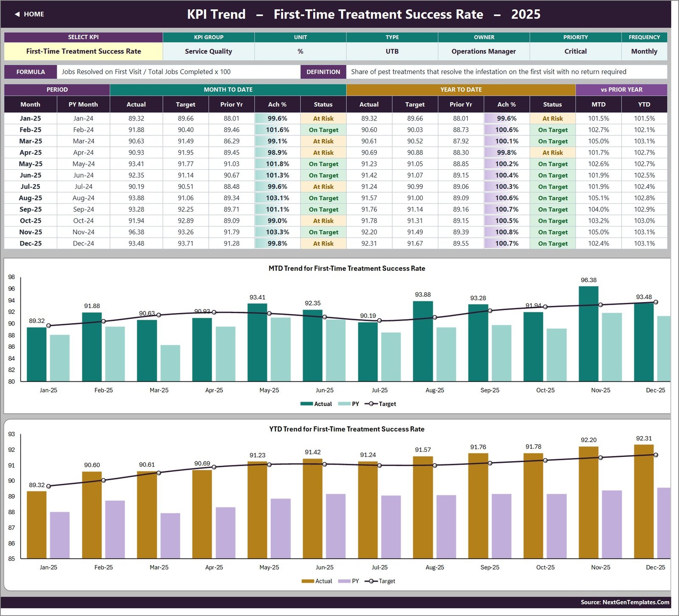Click the HOME back arrow icon
679x616 pixels.
point(17,14)
